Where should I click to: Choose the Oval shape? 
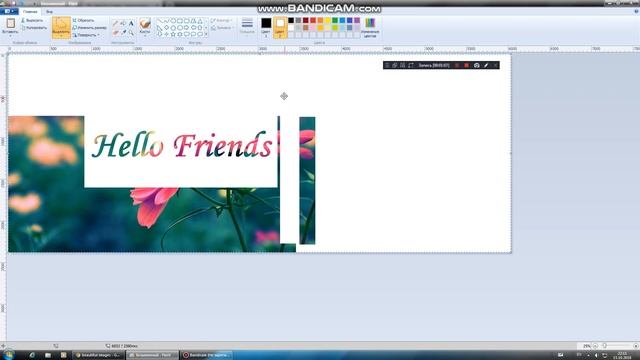pyautogui.click(x=173, y=21)
